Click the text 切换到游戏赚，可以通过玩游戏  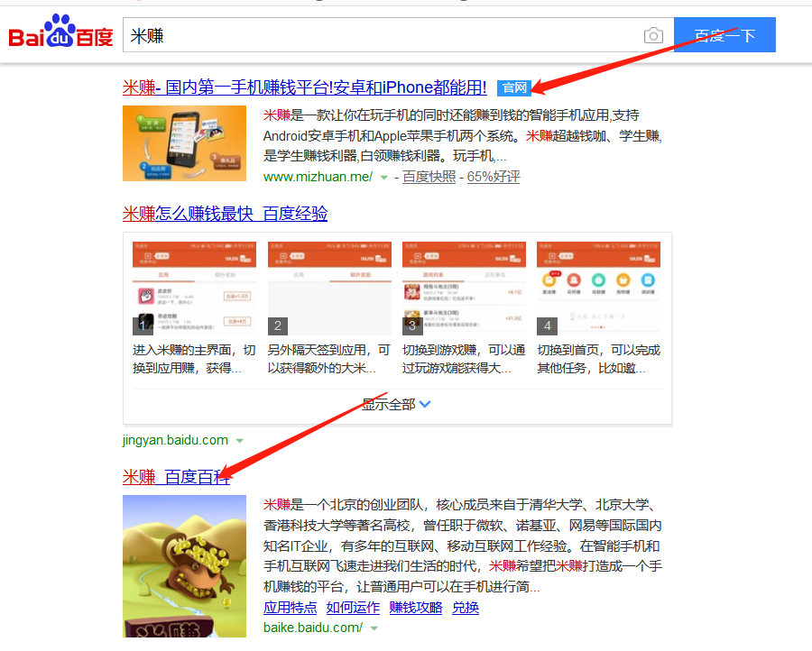click(x=464, y=359)
